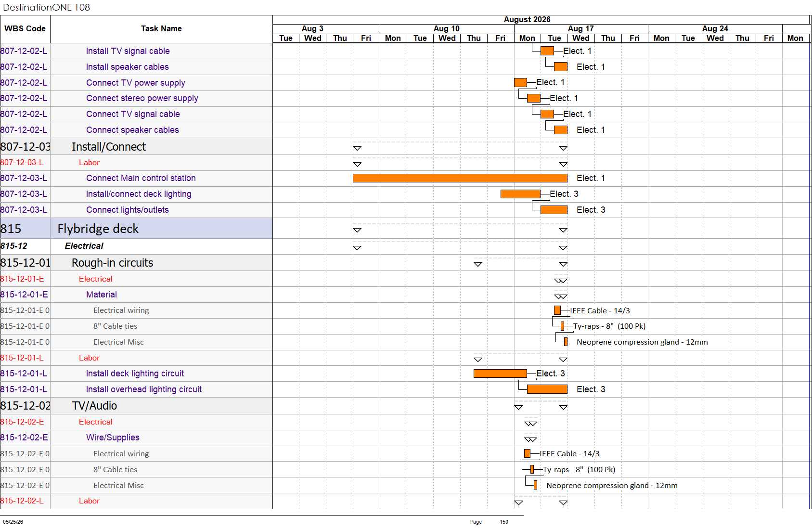Select the Aug 17 week header
This screenshot has height=528, width=812.
tap(581, 29)
